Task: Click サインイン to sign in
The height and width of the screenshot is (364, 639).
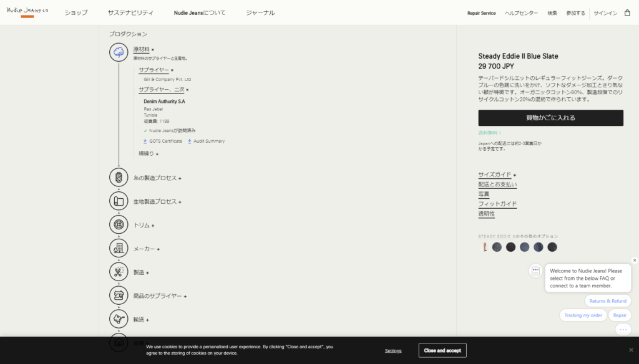Action: tap(605, 13)
